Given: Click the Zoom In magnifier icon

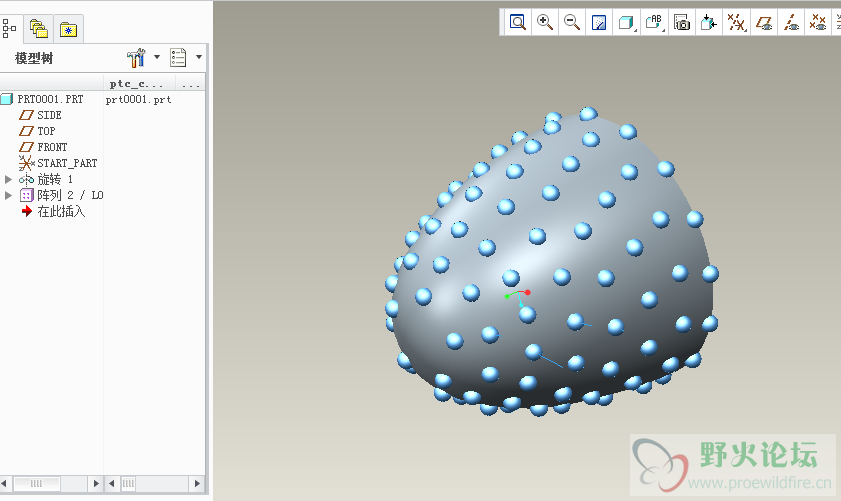Looking at the screenshot, I should [545, 22].
